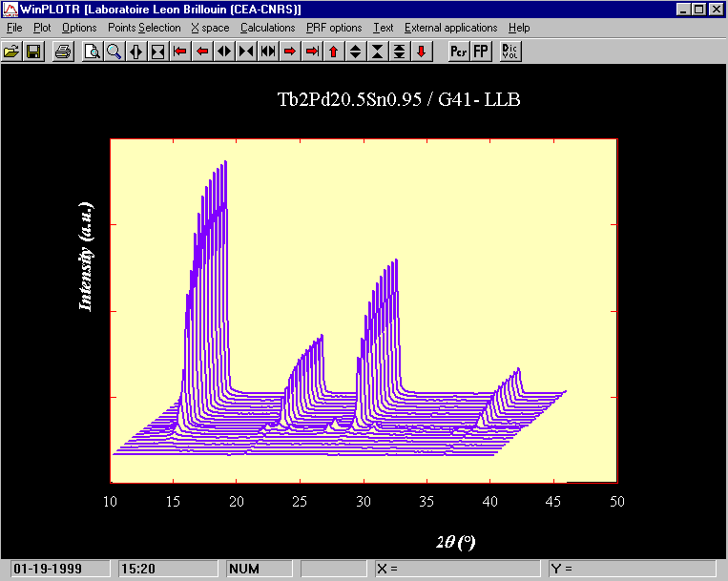Click the horizontal fit bracket icon
This screenshot has height=581, width=728.
pos(136,52)
